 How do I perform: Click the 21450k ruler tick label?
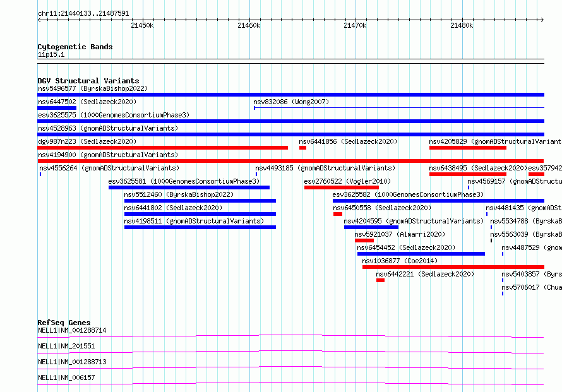coord(142,25)
